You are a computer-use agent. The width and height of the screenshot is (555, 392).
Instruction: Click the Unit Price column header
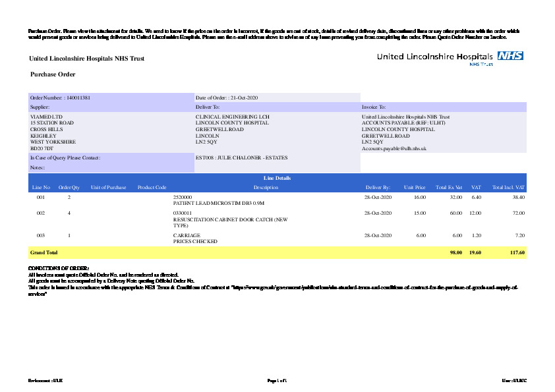tap(415, 187)
